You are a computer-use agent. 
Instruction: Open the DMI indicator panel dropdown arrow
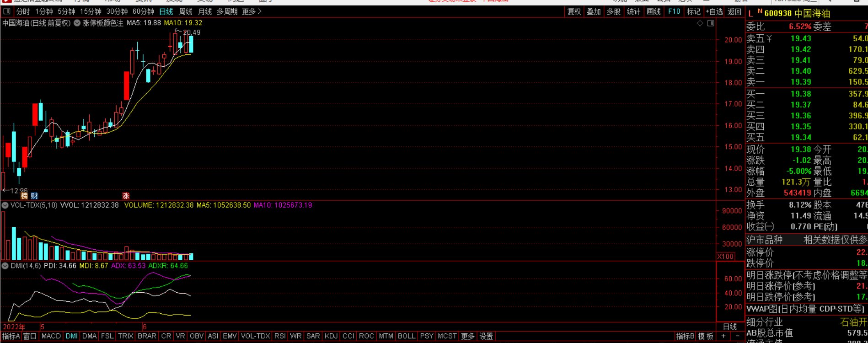pos(5,266)
